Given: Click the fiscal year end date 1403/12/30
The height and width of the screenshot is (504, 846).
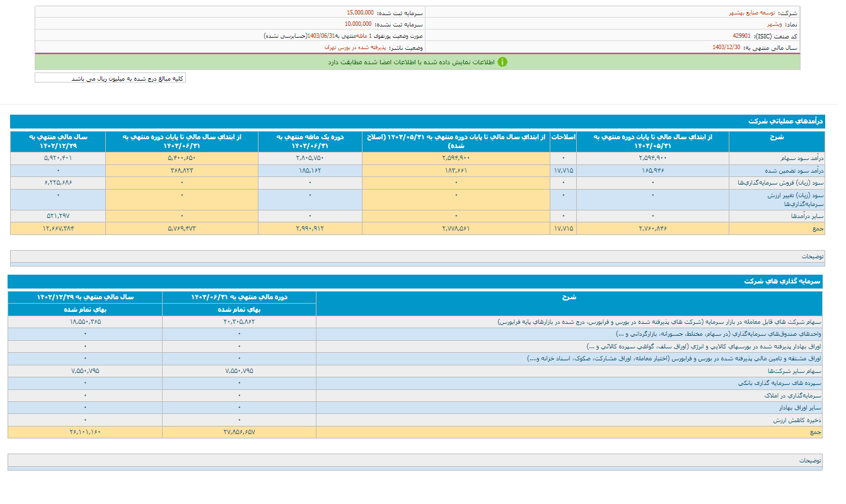Looking at the screenshot, I should point(726,47).
